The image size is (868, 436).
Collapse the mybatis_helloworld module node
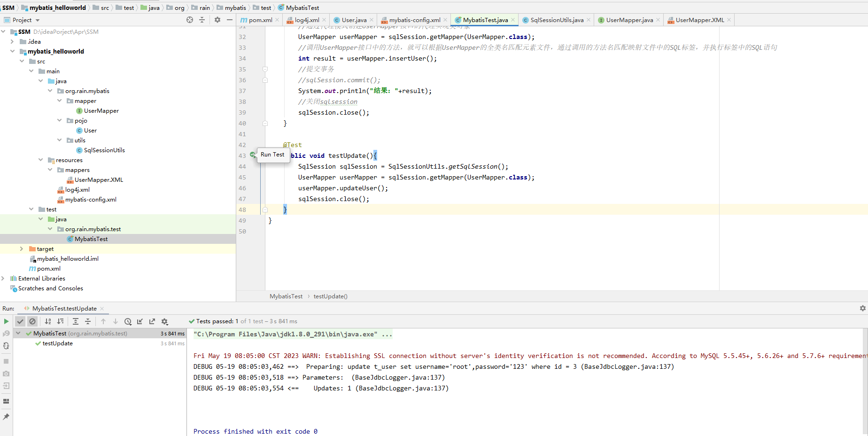click(x=13, y=51)
